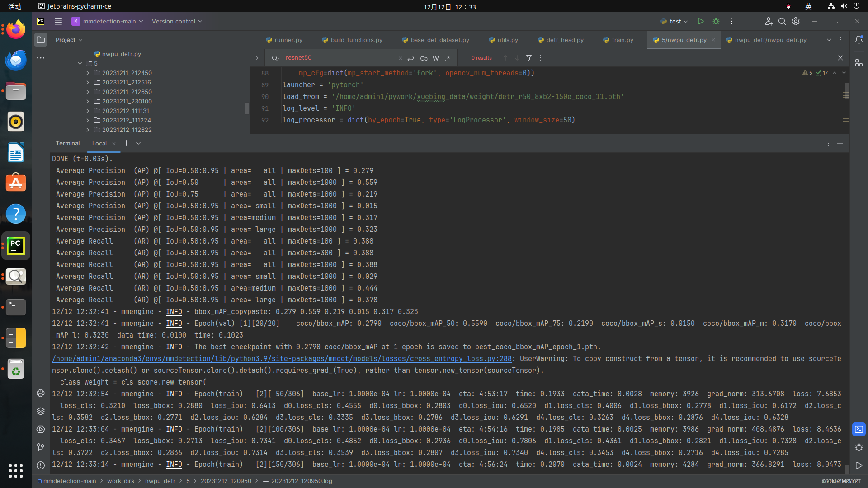Open a new terminal tab using the plus icon
Screen dimensions: 868x488
click(x=126, y=143)
